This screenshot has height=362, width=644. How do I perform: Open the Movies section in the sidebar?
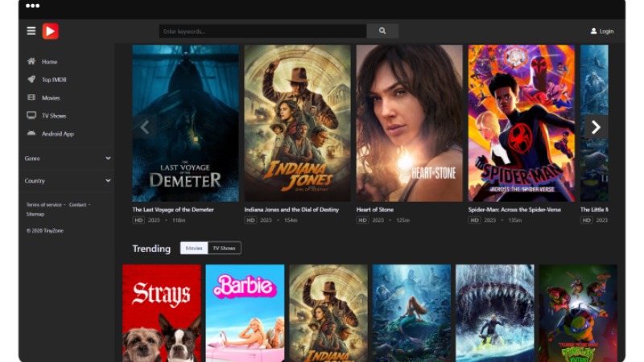[51, 97]
